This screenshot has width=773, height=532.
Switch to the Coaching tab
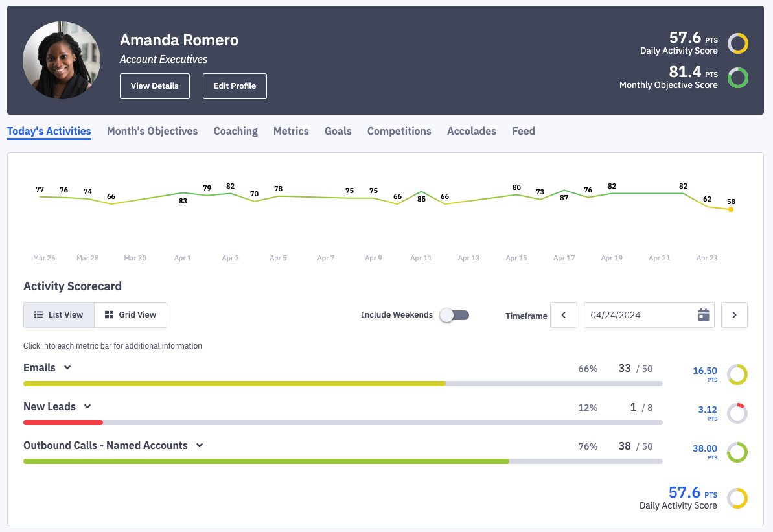(x=235, y=131)
